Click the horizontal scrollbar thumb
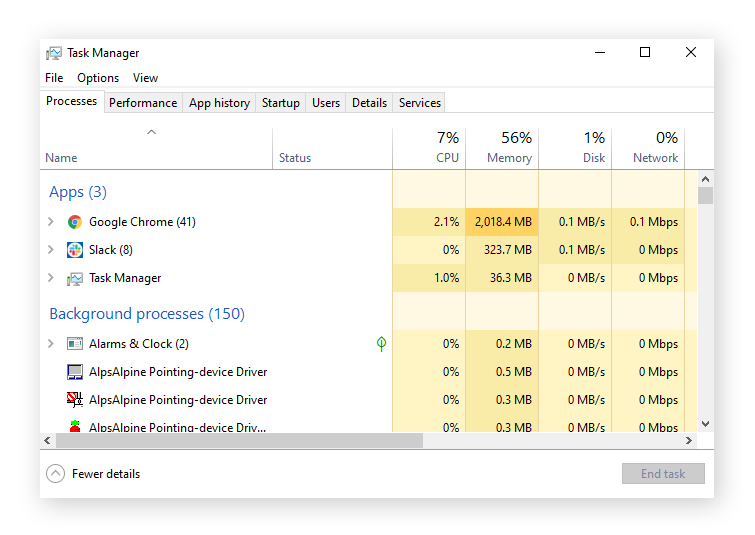This screenshot has width=755, height=535. coord(238,441)
